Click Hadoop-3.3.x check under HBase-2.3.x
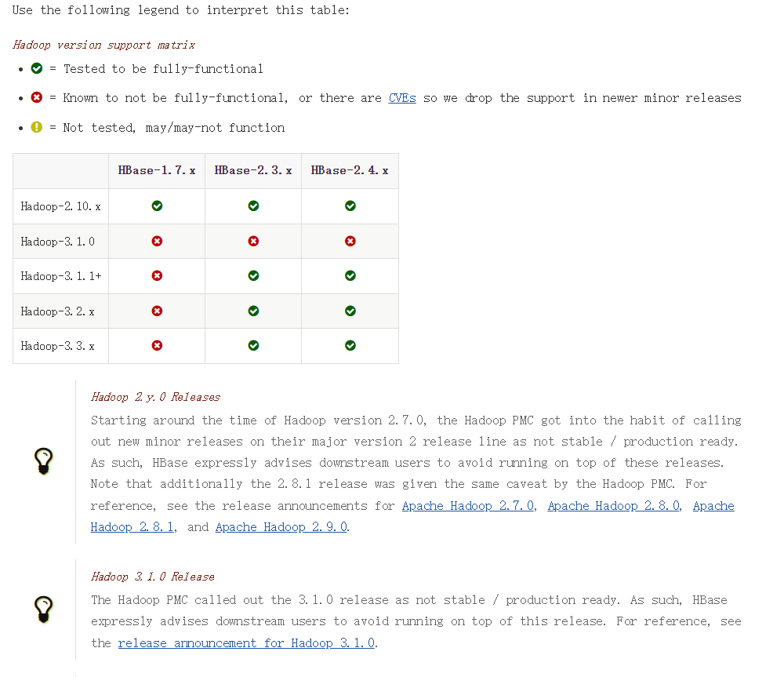The image size is (784, 677). tap(253, 346)
